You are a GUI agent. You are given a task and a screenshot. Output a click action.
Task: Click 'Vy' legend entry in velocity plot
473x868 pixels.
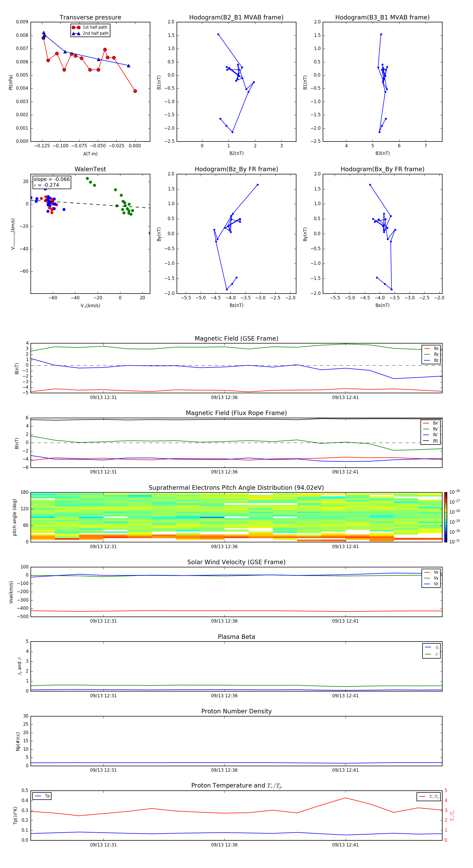(x=431, y=578)
